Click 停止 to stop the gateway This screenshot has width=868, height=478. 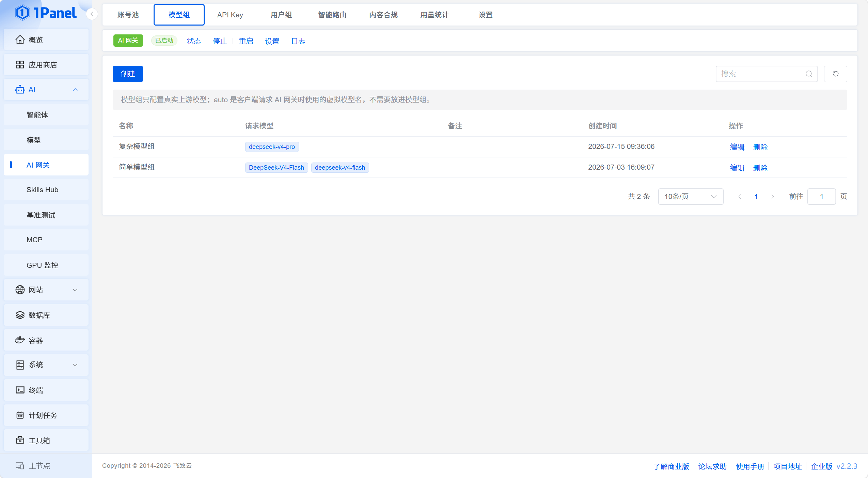(x=220, y=41)
